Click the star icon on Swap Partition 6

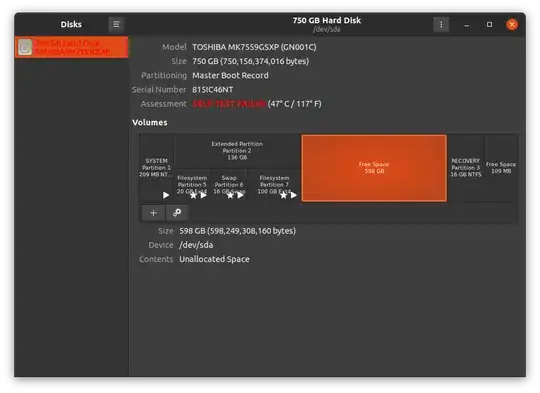click(230, 195)
